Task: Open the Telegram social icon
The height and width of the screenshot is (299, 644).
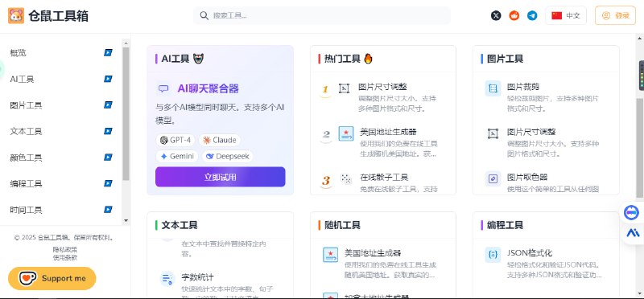Action: (x=532, y=15)
